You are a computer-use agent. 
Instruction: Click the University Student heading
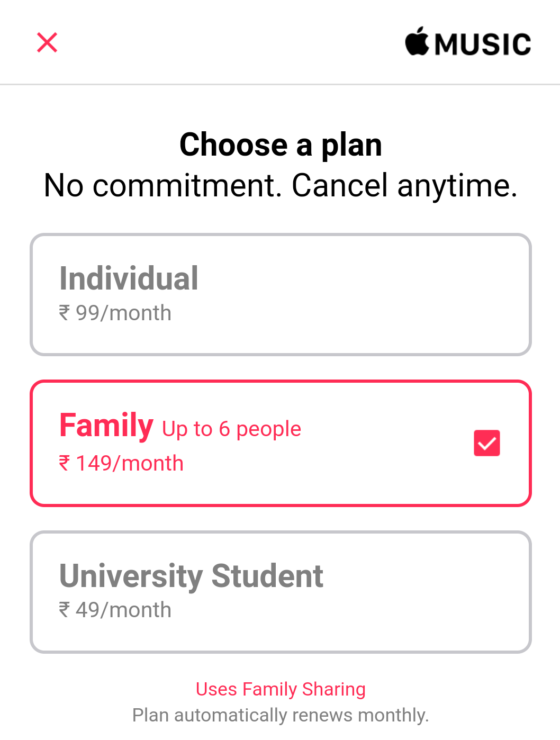(191, 576)
